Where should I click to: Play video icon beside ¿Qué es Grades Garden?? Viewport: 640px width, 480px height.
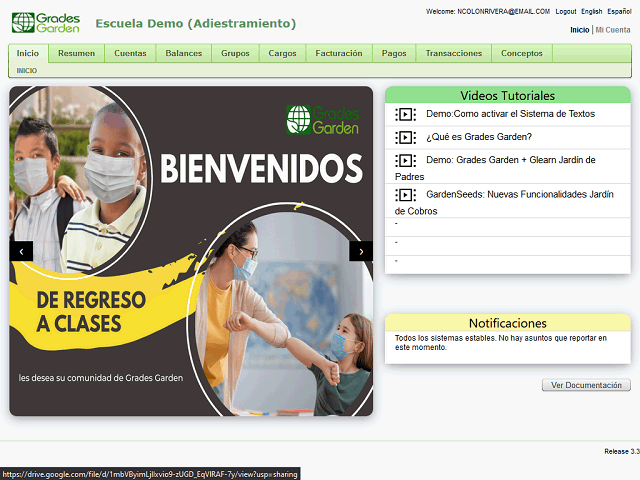(405, 138)
